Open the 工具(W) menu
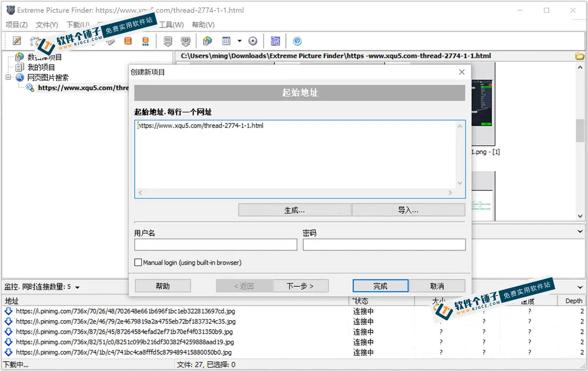Viewport: 588px width, 371px height. click(171, 24)
